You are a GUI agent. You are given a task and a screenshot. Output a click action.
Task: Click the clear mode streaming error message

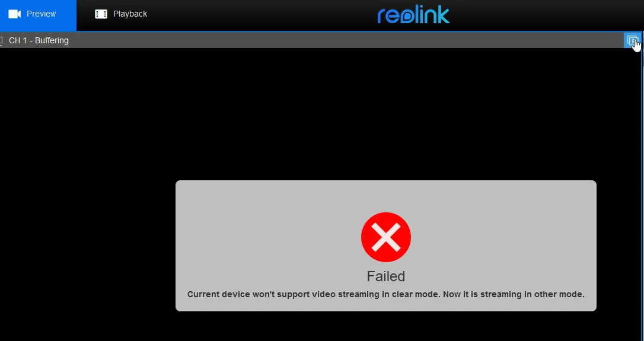[385, 294]
